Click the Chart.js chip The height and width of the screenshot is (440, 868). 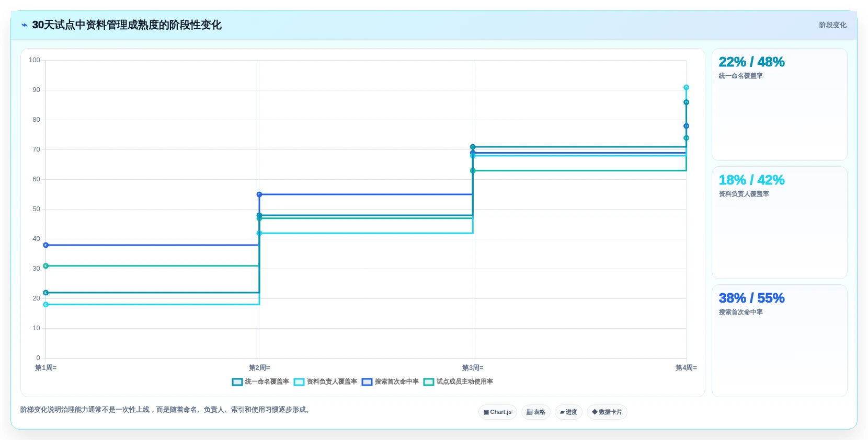point(498,412)
